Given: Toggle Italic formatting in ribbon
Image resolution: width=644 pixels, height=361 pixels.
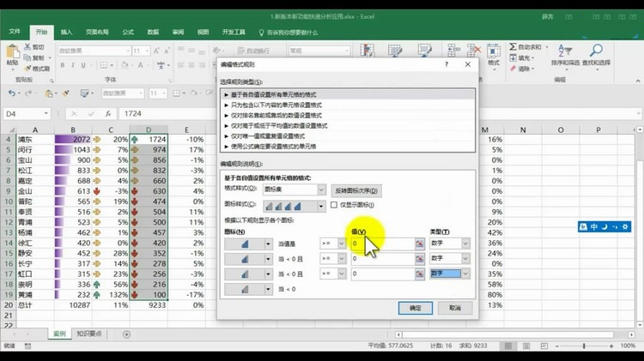Looking at the screenshot, I should pyautogui.click(x=73, y=65).
